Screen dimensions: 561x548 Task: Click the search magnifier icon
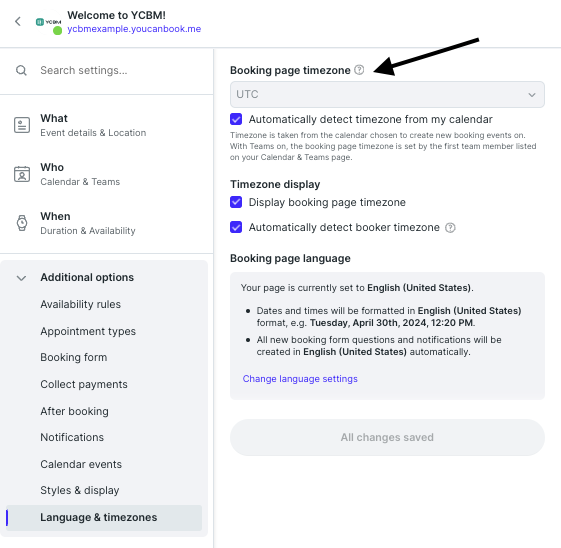coord(21,70)
